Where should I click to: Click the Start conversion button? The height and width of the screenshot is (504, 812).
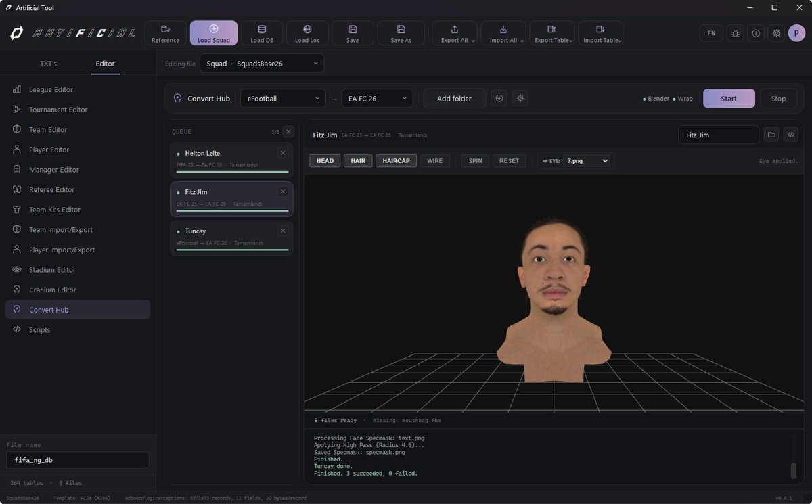pyautogui.click(x=729, y=99)
